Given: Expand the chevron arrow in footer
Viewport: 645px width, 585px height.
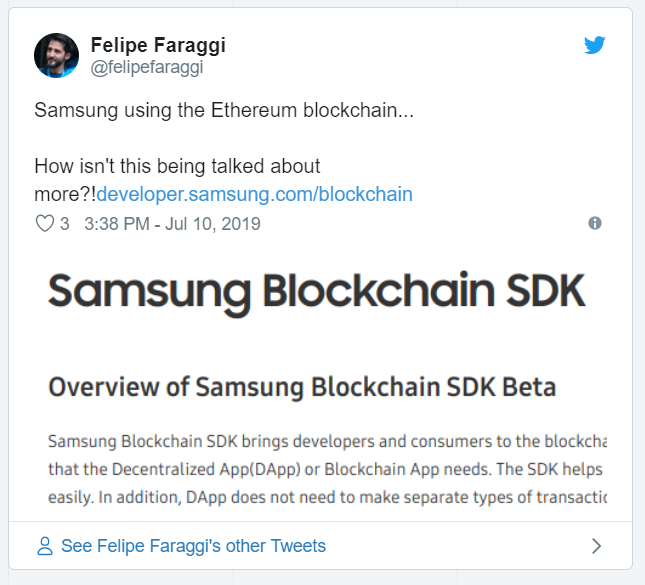Looking at the screenshot, I should click(x=596, y=546).
